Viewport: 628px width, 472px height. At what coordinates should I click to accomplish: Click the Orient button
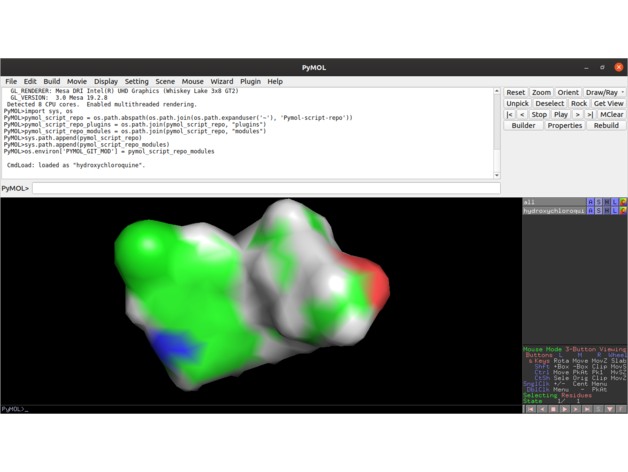coord(568,93)
